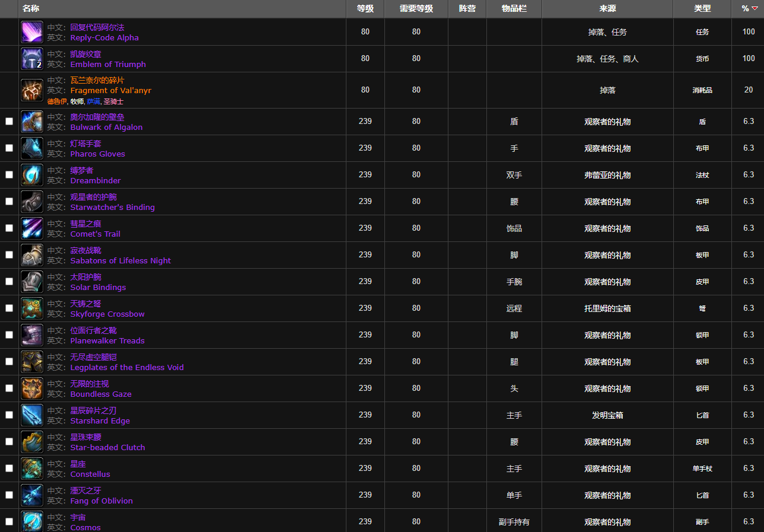Click the Skyforge Crossbow item icon

pos(32,308)
